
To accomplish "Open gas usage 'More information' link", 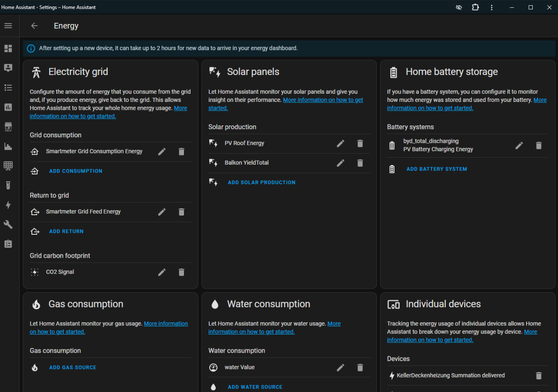I will coord(166,324).
